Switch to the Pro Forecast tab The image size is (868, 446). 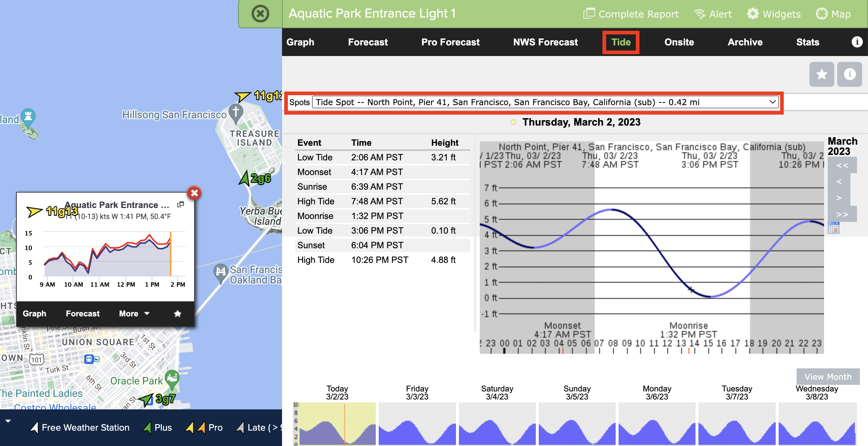tap(450, 42)
